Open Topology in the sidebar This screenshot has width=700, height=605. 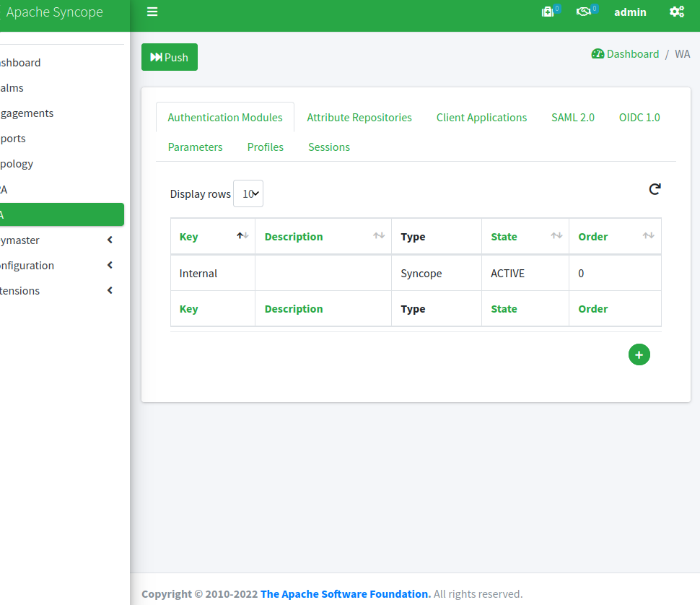pyautogui.click(x=62, y=164)
